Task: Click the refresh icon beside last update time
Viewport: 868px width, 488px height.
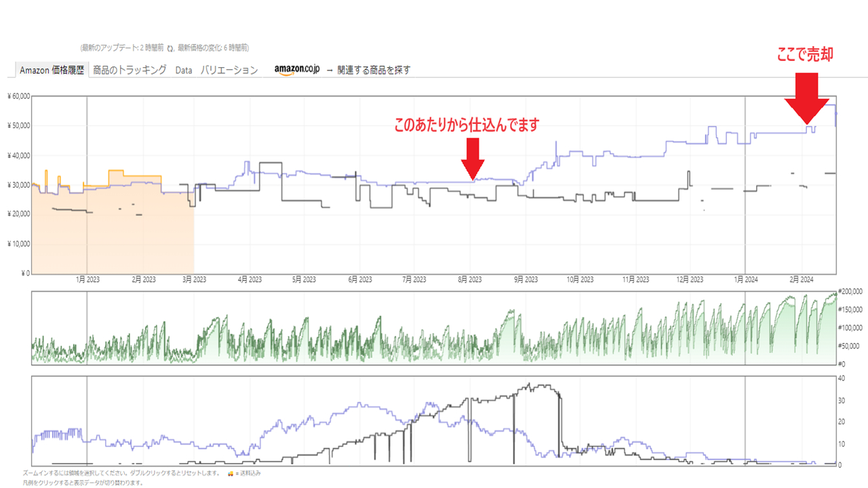Action: [x=170, y=48]
